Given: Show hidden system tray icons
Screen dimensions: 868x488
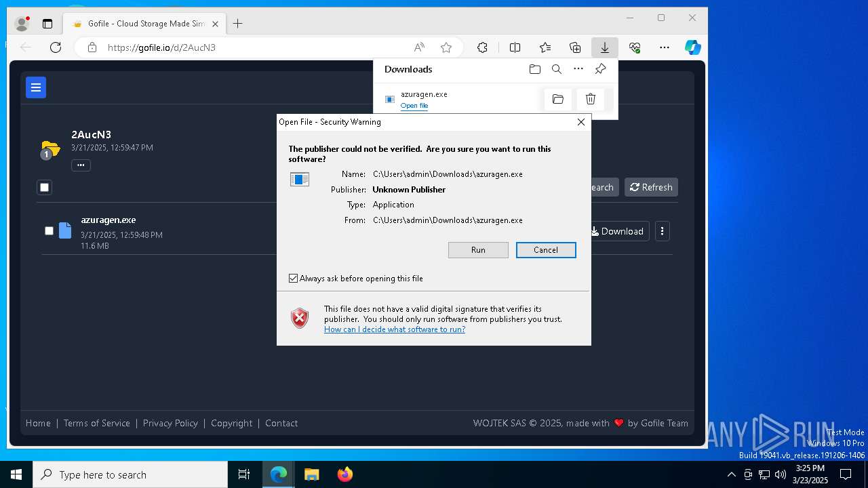Looking at the screenshot, I should 731,474.
